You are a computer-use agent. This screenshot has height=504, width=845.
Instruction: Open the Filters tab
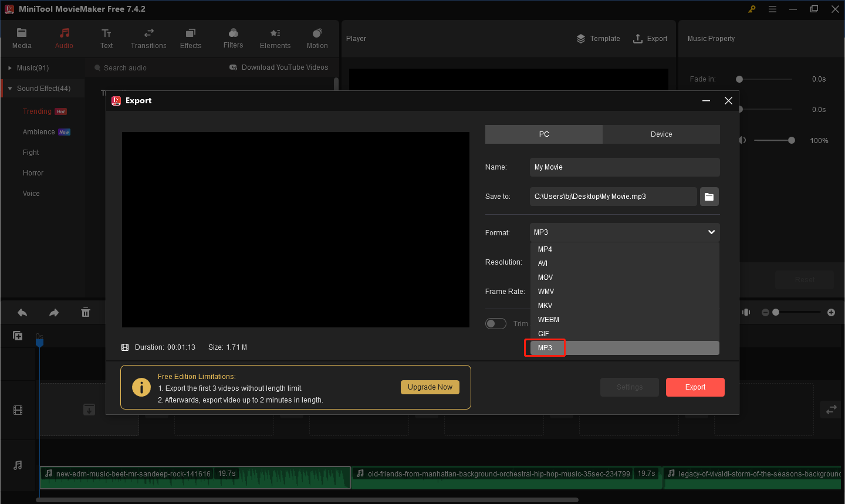point(233,39)
